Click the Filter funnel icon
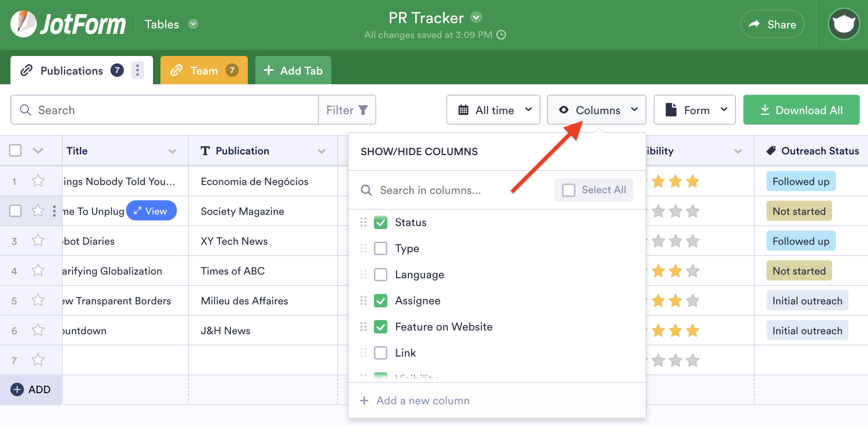Viewport: 868px width, 426px height. click(x=363, y=110)
